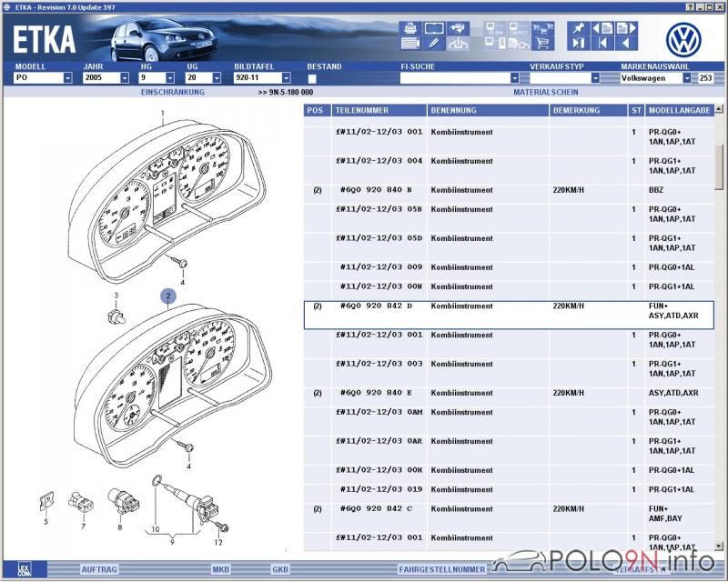The height and width of the screenshot is (582, 728).
Task: Click the list view icon below printer
Action: [x=410, y=44]
